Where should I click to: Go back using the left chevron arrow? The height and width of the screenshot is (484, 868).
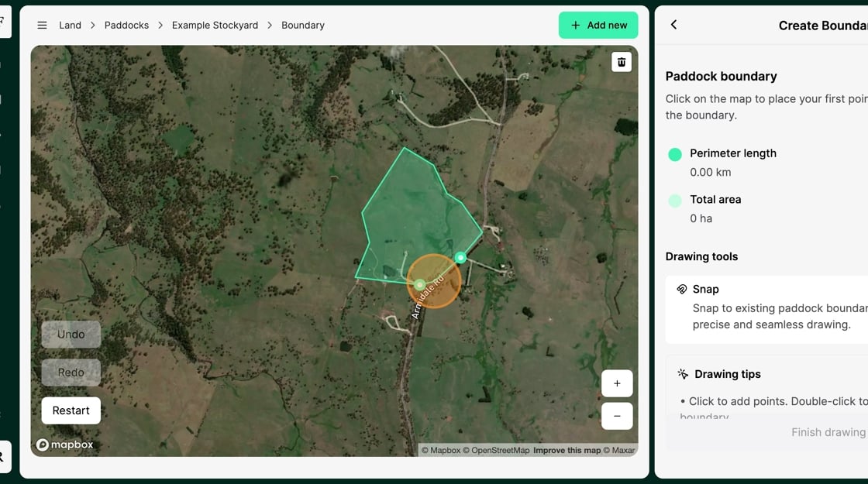pyautogui.click(x=673, y=25)
